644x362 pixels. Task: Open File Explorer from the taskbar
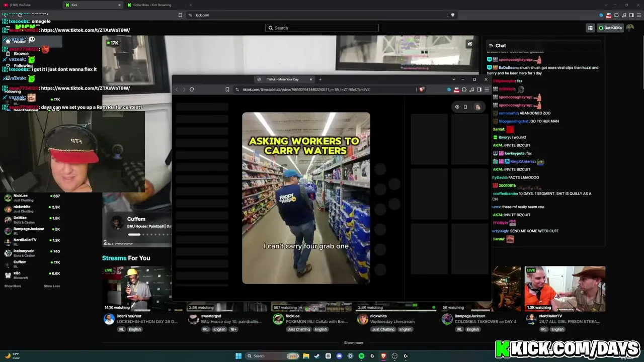[306, 356]
